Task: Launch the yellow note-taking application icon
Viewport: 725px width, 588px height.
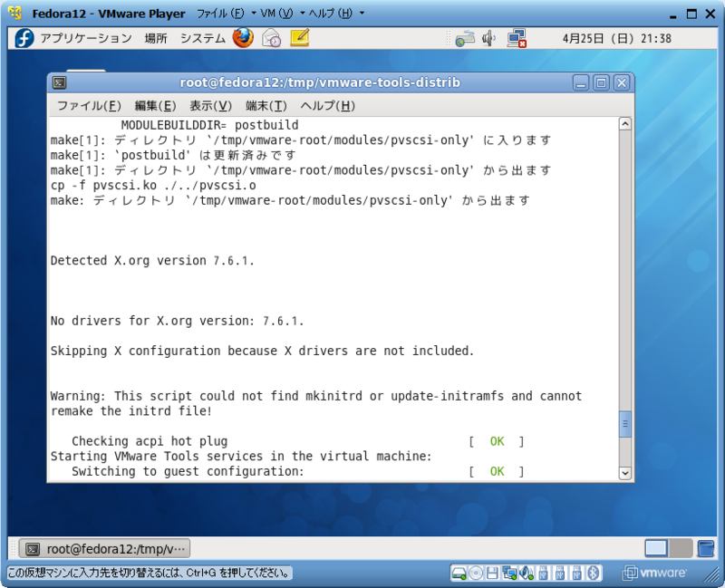Action: (x=300, y=37)
